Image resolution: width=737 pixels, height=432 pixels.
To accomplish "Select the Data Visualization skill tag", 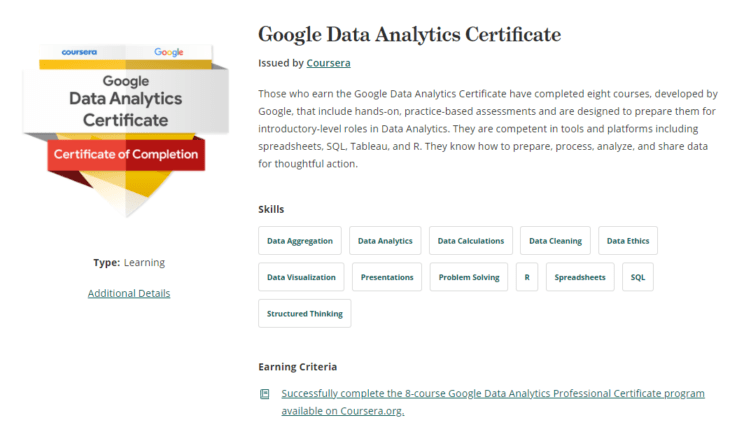I will pyautogui.click(x=301, y=277).
